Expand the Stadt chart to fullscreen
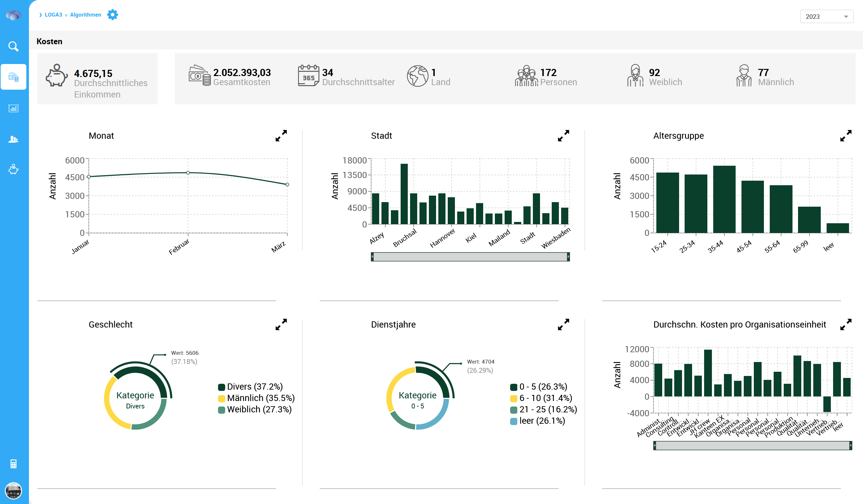The image size is (863, 504). (563, 136)
